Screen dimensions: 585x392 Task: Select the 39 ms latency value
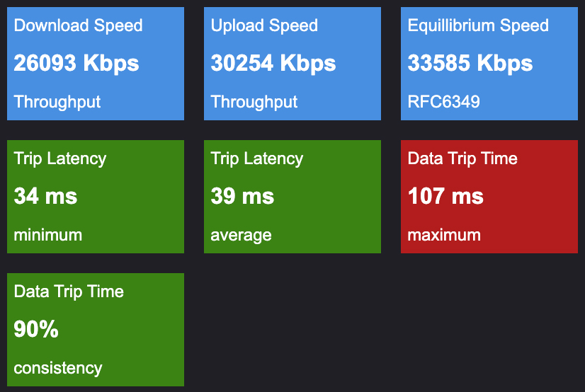pos(242,196)
